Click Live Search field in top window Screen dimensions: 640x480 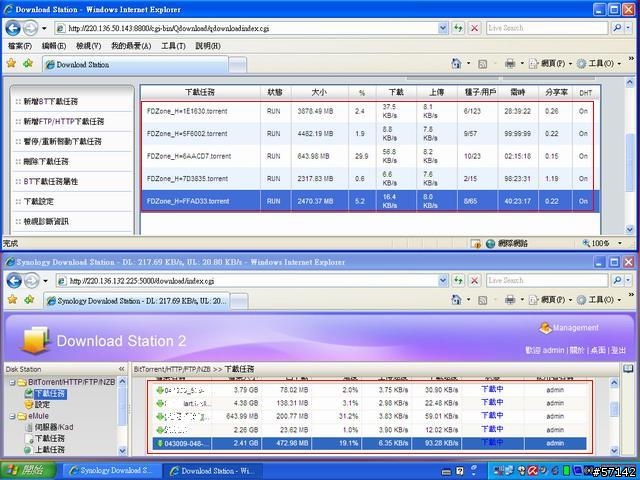tap(547, 28)
